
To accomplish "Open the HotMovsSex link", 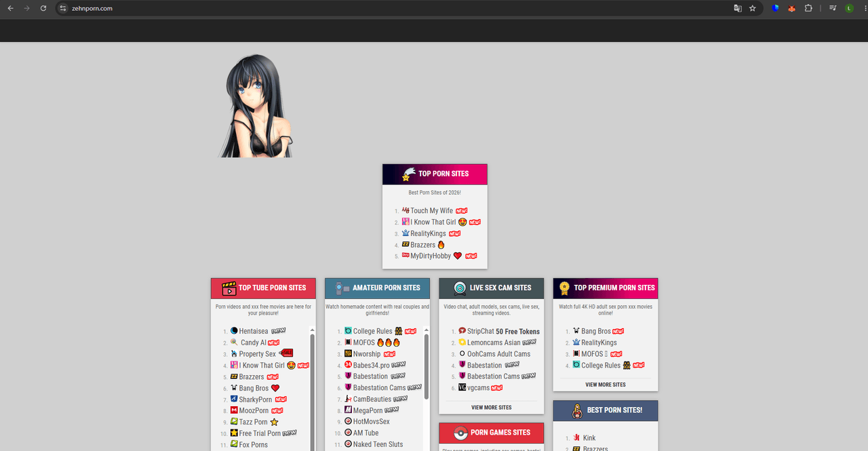I will tap(371, 422).
